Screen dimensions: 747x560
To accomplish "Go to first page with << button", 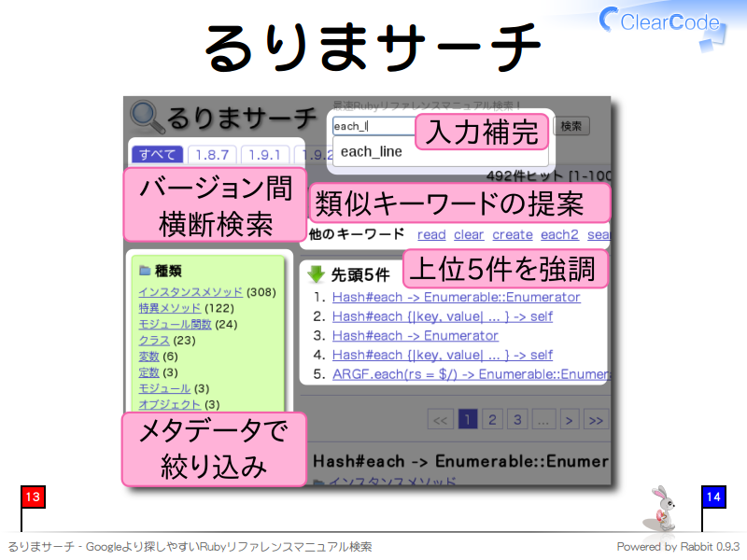I will (440, 419).
